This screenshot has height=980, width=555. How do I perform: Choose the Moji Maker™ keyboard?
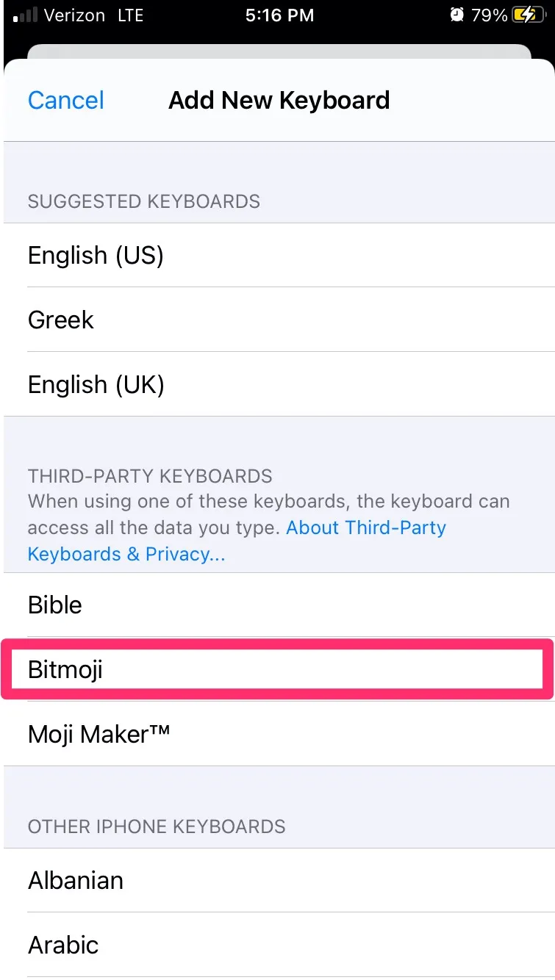(99, 734)
